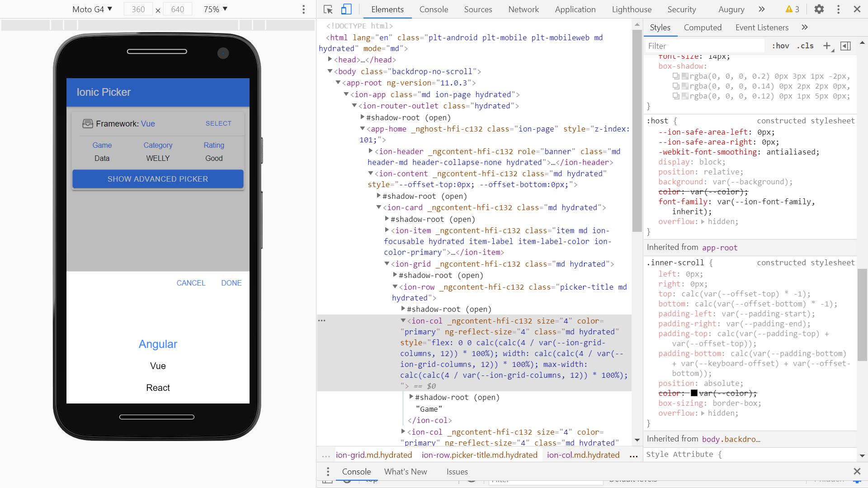Screen dimensions: 868x488
Task: Toggle the :hov element state panel
Action: click(x=781, y=46)
